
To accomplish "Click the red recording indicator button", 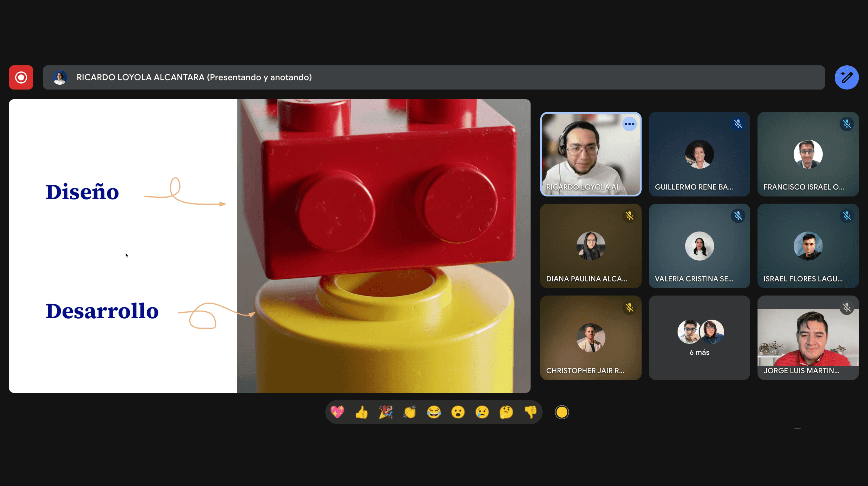I will [x=21, y=77].
